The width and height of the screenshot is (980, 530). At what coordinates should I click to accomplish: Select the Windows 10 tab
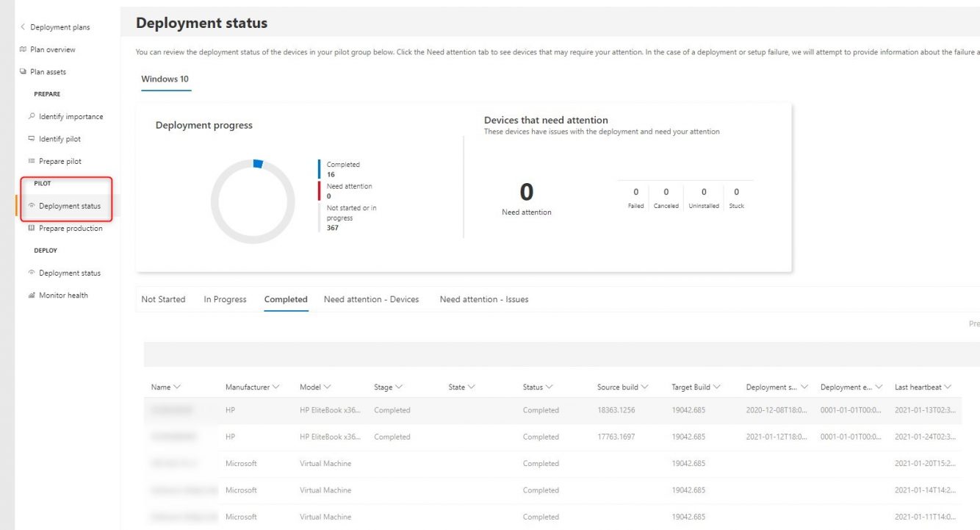tap(166, 78)
